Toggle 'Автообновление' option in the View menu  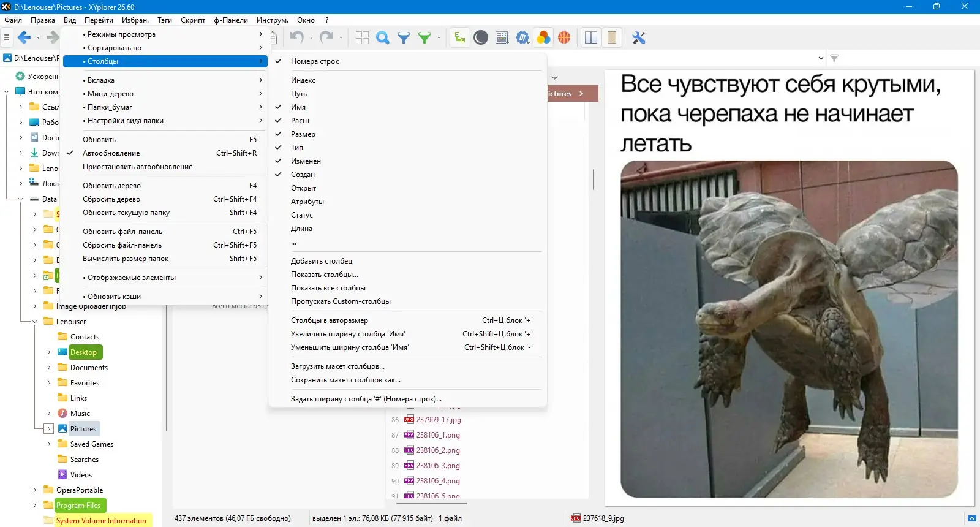point(111,153)
